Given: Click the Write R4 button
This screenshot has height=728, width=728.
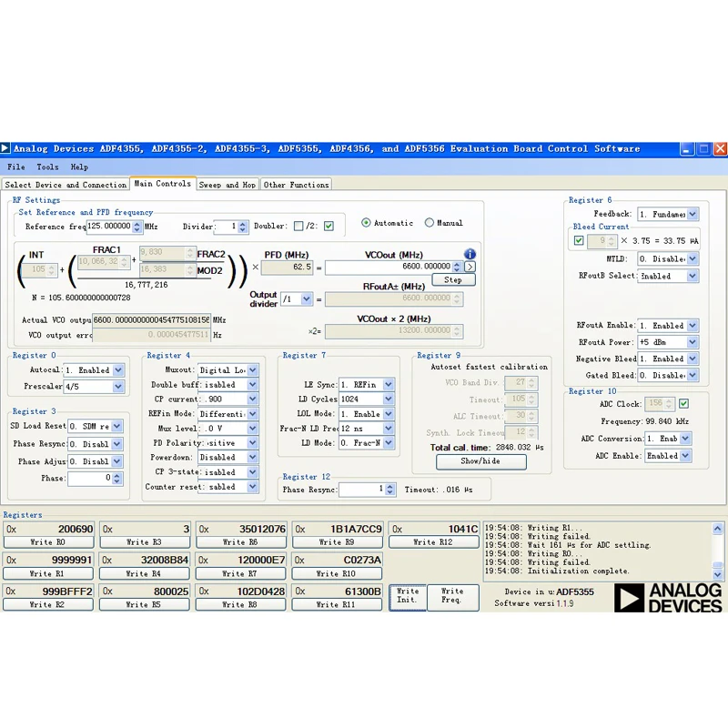Looking at the screenshot, I should (x=144, y=573).
